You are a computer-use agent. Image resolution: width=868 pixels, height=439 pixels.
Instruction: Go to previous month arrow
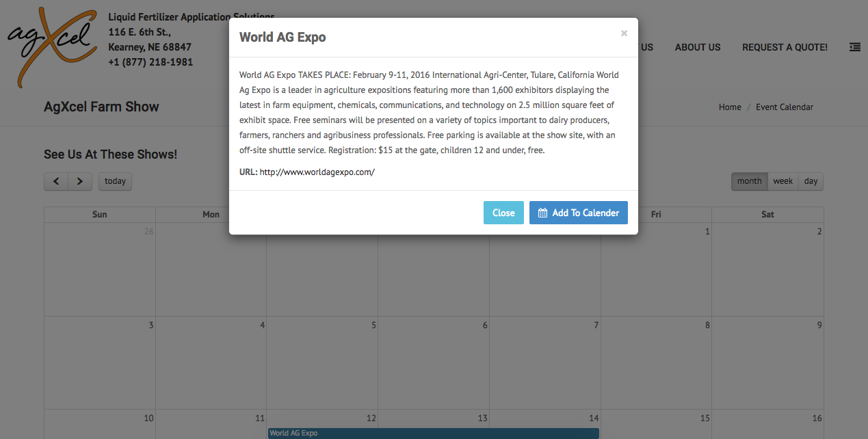(x=56, y=181)
